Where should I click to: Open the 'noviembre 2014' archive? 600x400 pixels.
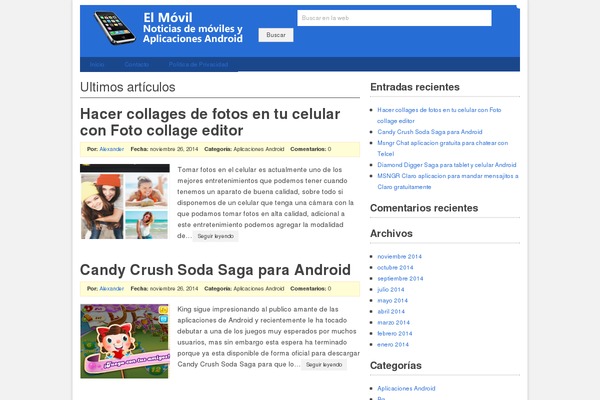pyautogui.click(x=399, y=256)
